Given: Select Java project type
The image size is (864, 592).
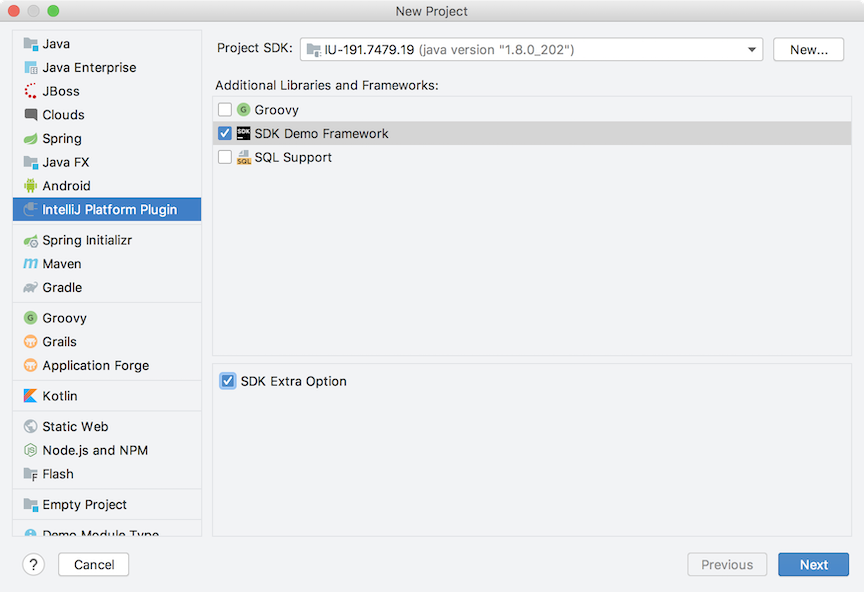Looking at the screenshot, I should coord(107,44).
